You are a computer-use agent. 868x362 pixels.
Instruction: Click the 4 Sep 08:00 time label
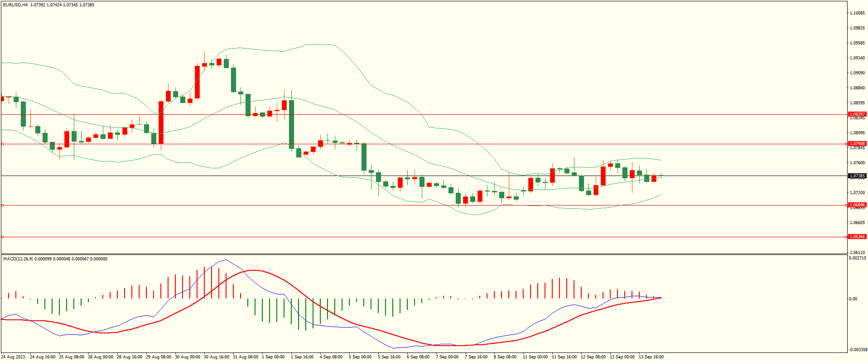coord(331,357)
